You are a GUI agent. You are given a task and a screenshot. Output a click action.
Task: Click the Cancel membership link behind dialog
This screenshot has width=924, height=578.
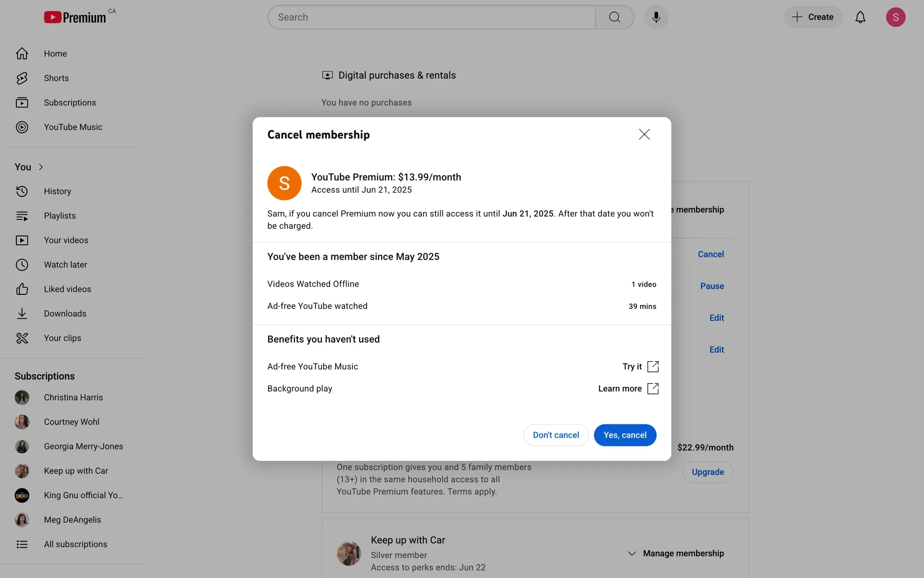(711, 254)
